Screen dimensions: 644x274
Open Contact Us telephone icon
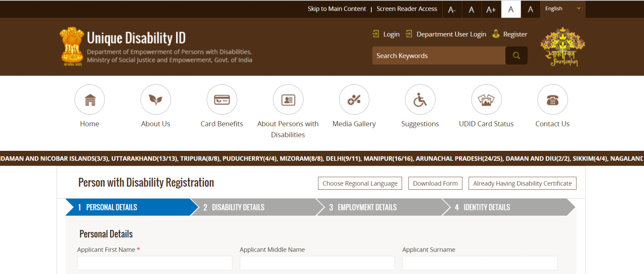tap(552, 100)
